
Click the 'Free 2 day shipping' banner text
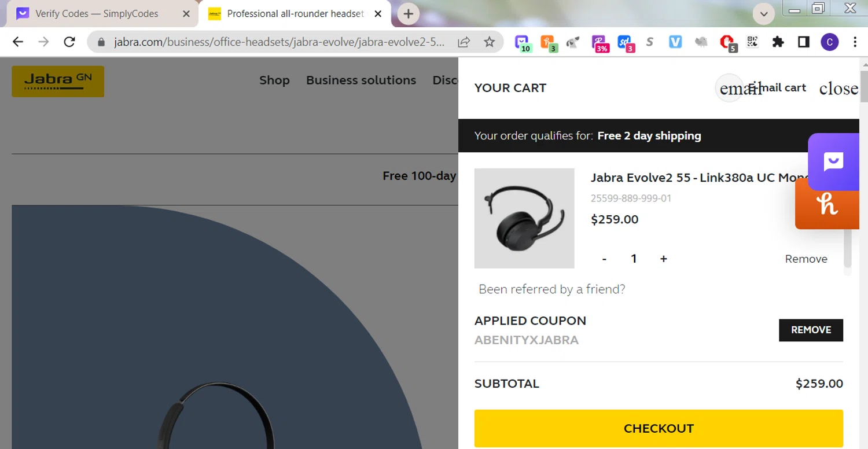(x=649, y=136)
